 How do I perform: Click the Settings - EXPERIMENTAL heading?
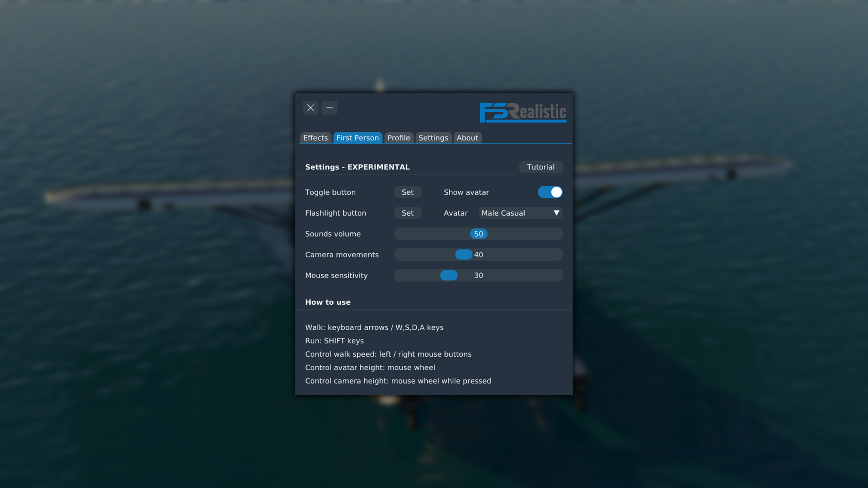[357, 167]
